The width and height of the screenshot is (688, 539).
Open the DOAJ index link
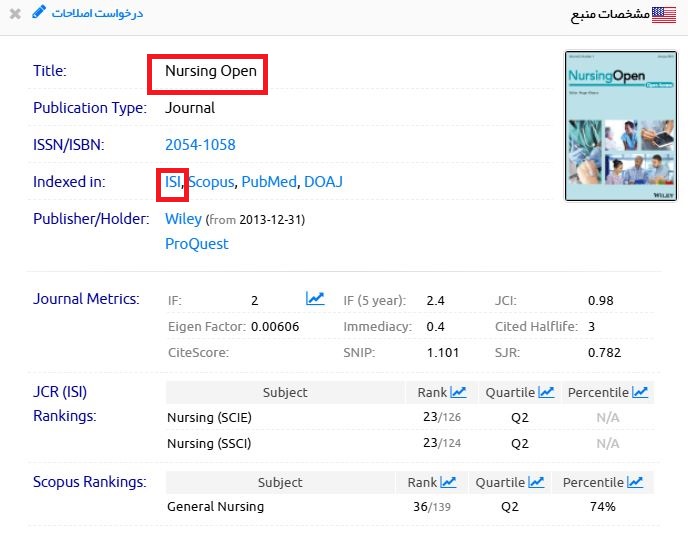point(324,182)
